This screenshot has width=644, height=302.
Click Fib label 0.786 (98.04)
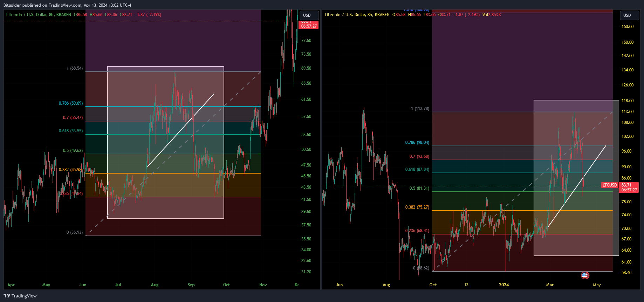(417, 142)
